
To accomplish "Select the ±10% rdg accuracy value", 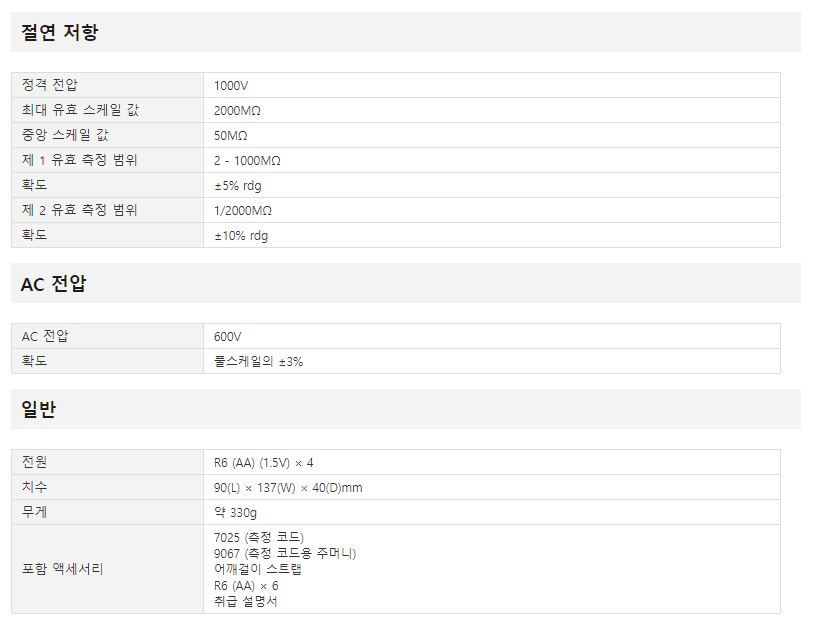I will 241,236.
